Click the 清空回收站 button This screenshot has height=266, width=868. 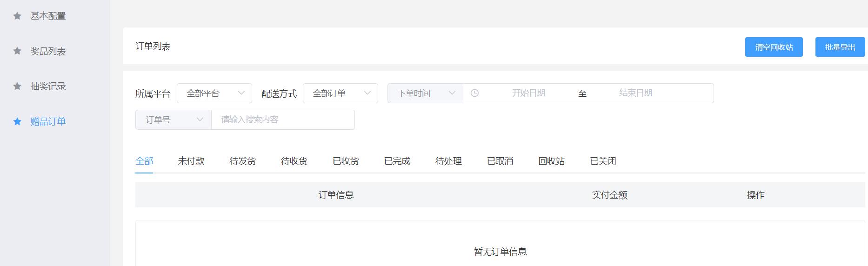[x=774, y=47]
